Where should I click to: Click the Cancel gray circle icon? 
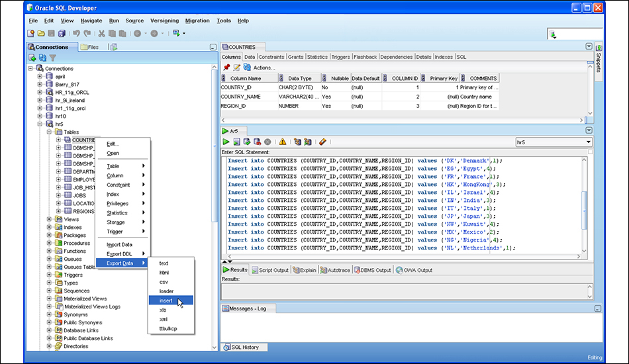click(x=267, y=142)
